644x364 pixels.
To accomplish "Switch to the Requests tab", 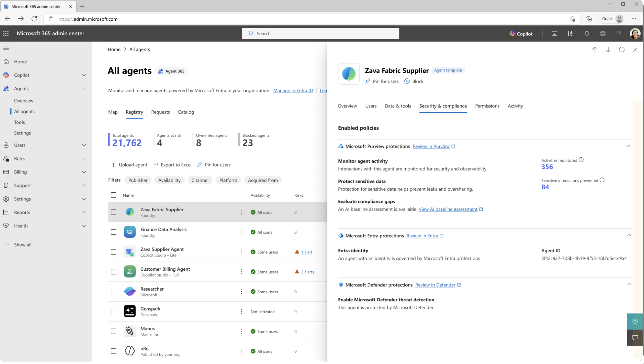I will point(160,112).
